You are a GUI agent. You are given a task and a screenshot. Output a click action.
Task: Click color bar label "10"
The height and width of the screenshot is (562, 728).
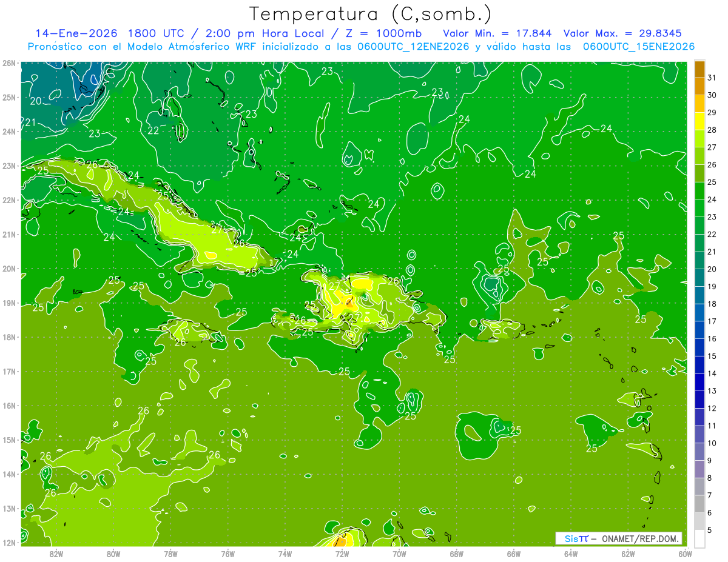pyautogui.click(x=712, y=443)
